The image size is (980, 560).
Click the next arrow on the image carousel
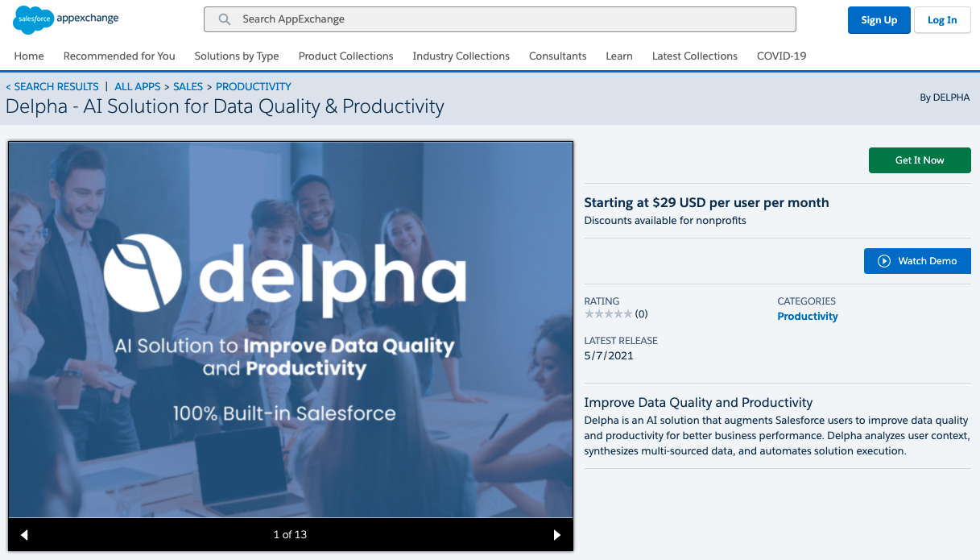[x=556, y=534]
